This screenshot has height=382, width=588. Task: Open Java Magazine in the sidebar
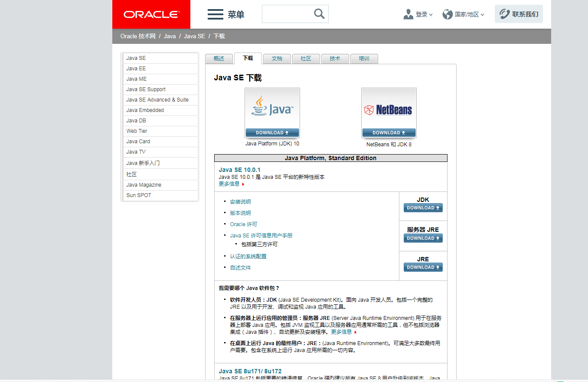(x=160, y=185)
